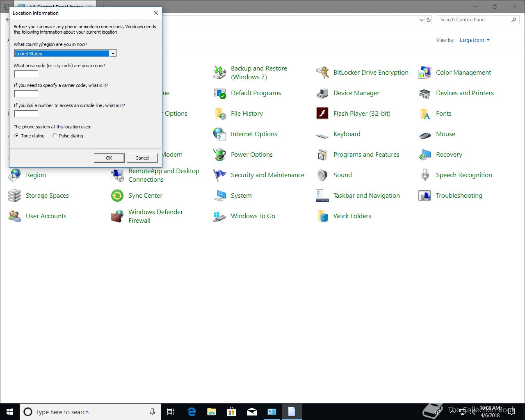The image size is (525, 420).
Task: Open Work Folders icon
Action: (x=322, y=216)
